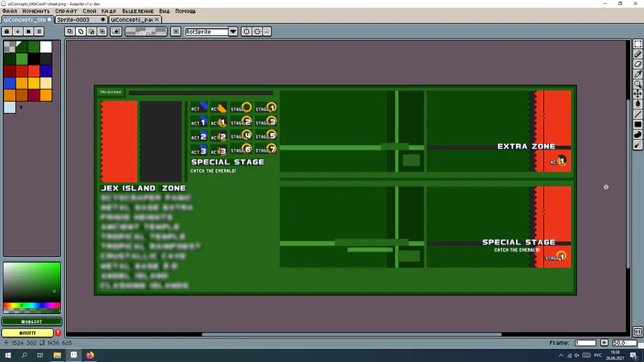Viewport: 644px width, 362px height.
Task: Select the Zoom magnifier tool
Action: coord(638,84)
